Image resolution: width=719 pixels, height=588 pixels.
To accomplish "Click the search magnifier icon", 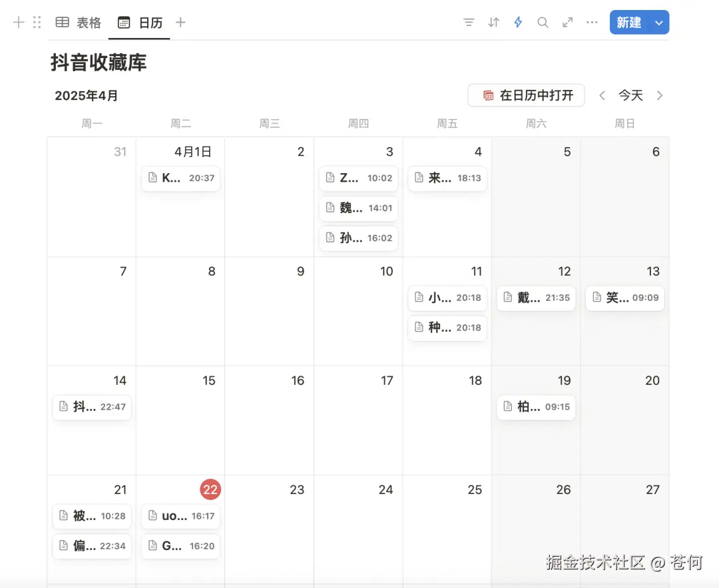I will pyautogui.click(x=543, y=22).
